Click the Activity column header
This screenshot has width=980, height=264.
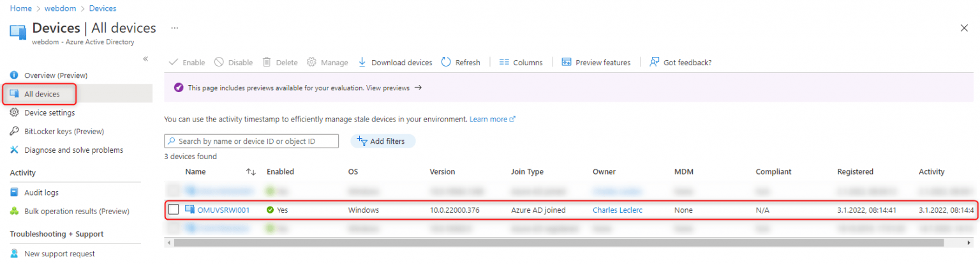pos(932,172)
